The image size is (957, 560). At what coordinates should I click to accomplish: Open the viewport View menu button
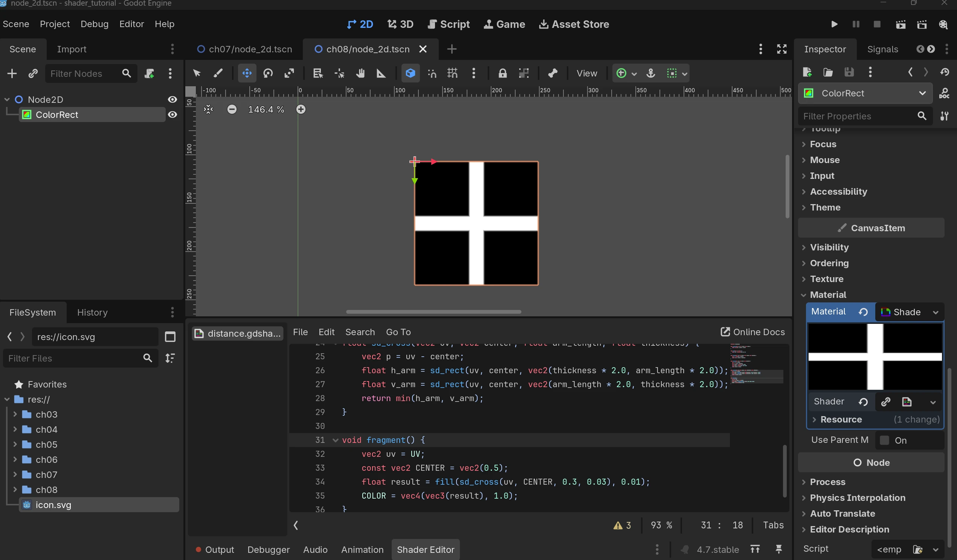click(x=587, y=73)
